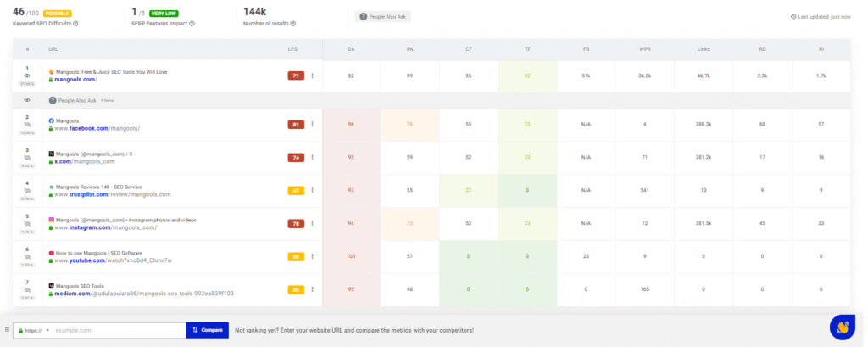Focus the example.com URL input field
868x347 pixels.
click(119, 330)
